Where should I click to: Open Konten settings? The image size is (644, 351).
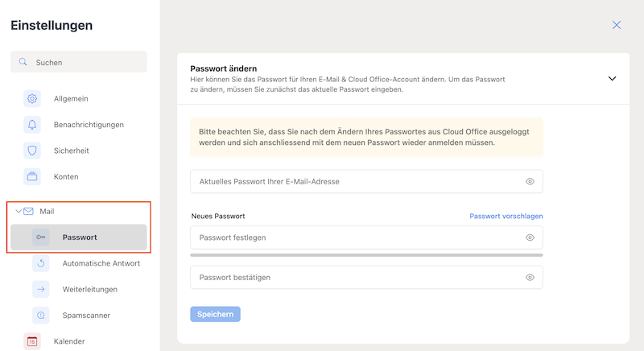(x=66, y=176)
